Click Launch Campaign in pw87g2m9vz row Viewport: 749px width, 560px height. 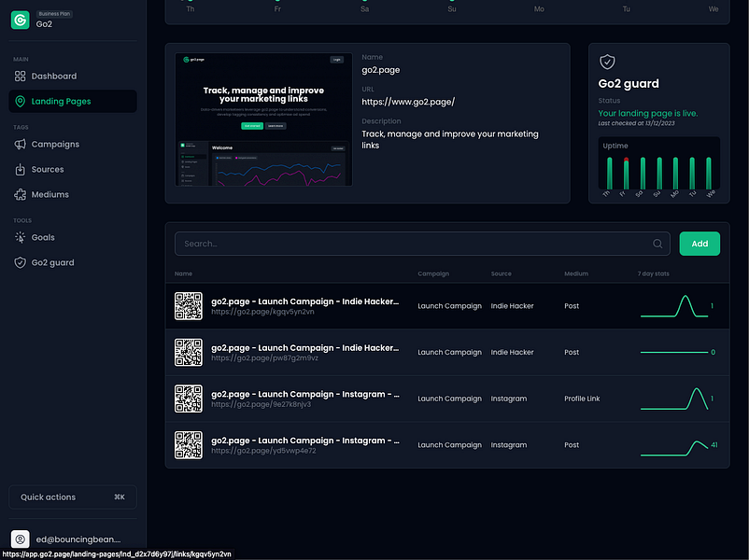[x=449, y=352]
